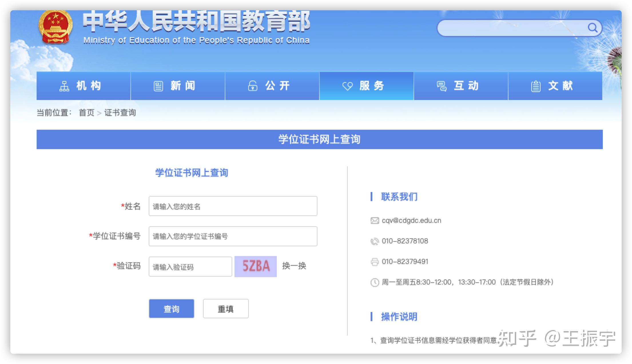Screen dimensions: 632x364
Task: Reset the form with 重填
Action: (226, 309)
